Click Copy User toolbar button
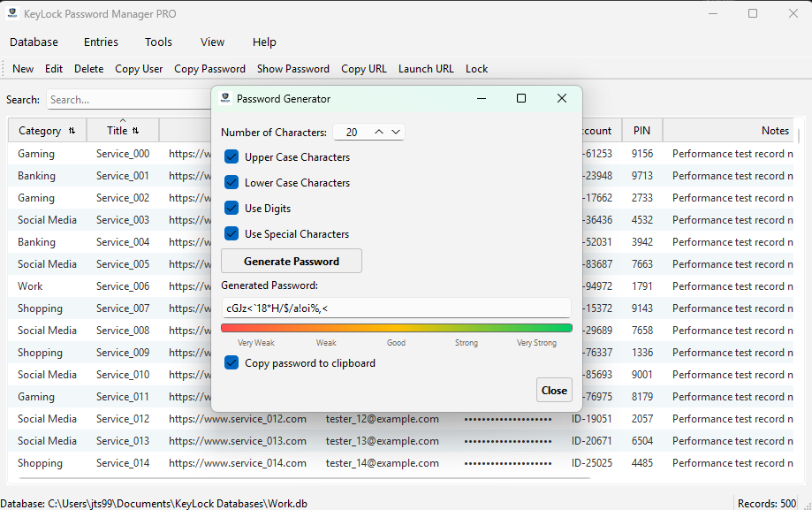The image size is (812, 510). click(139, 69)
